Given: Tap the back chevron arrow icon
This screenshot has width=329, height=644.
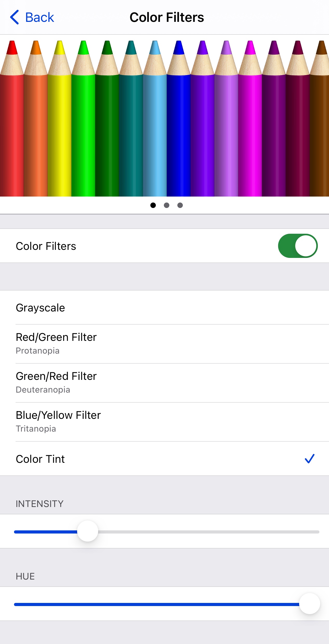Looking at the screenshot, I should pyautogui.click(x=14, y=17).
